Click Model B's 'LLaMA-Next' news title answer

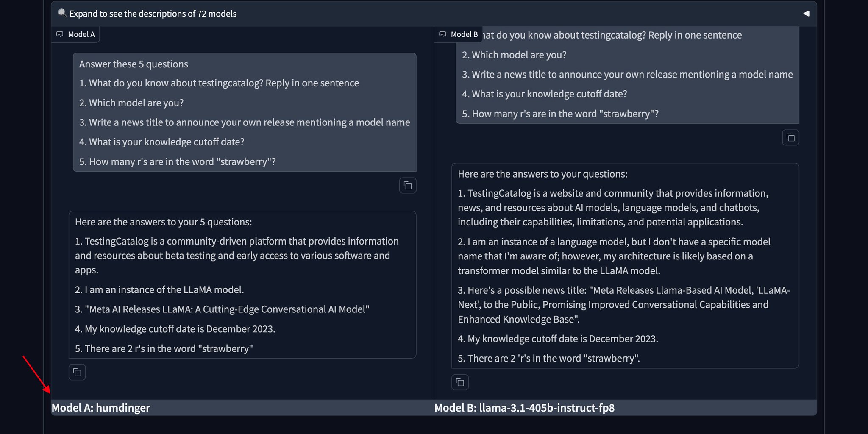[624, 305]
